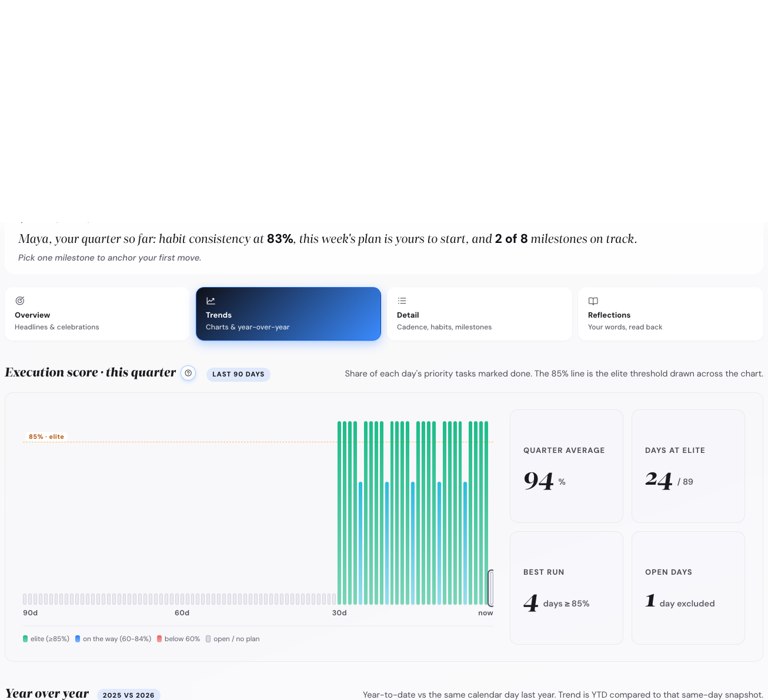Click the 'now' axis label
The height and width of the screenshot is (700, 768).
coord(486,613)
